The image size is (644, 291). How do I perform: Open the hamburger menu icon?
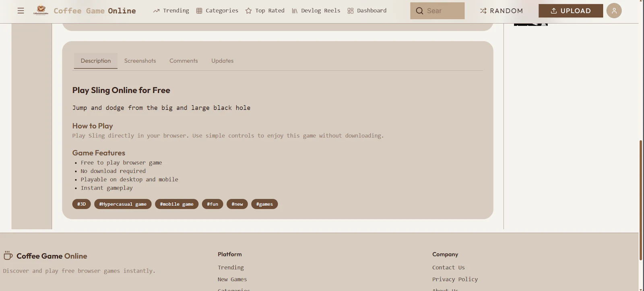tap(21, 11)
